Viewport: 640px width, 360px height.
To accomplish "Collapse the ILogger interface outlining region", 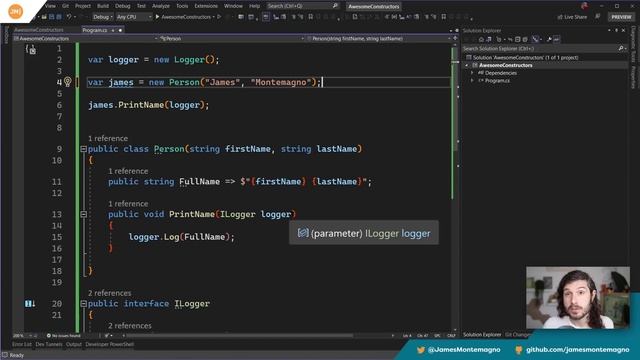I will (x=84, y=304).
